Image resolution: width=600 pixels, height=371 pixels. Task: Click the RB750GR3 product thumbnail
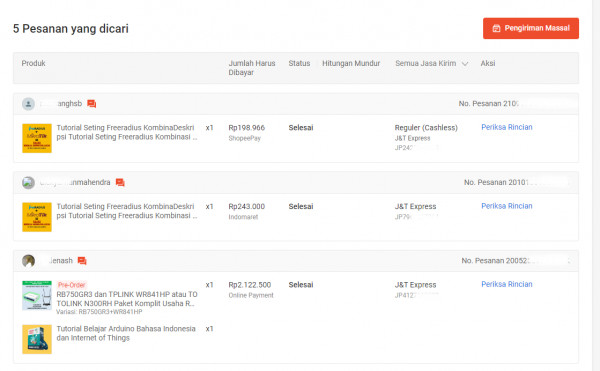tap(37, 295)
